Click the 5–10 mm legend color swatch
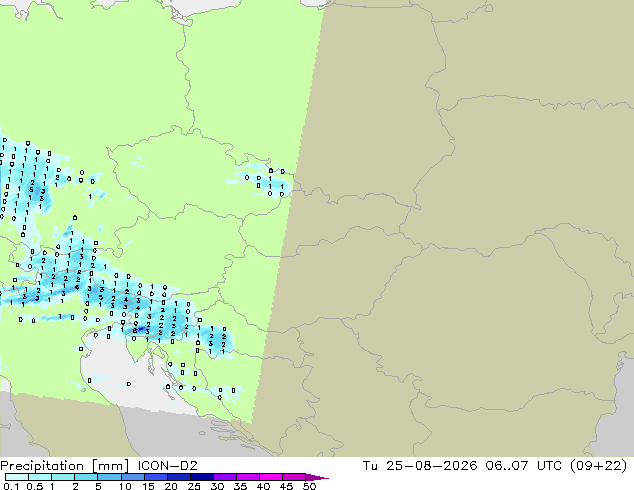Image resolution: width=634 pixels, height=490 pixels. 109,477
